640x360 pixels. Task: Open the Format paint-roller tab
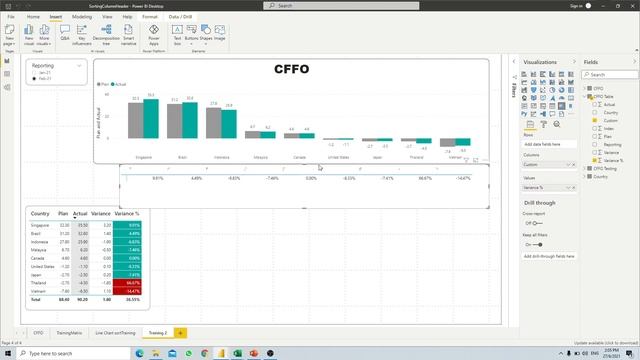tap(544, 124)
